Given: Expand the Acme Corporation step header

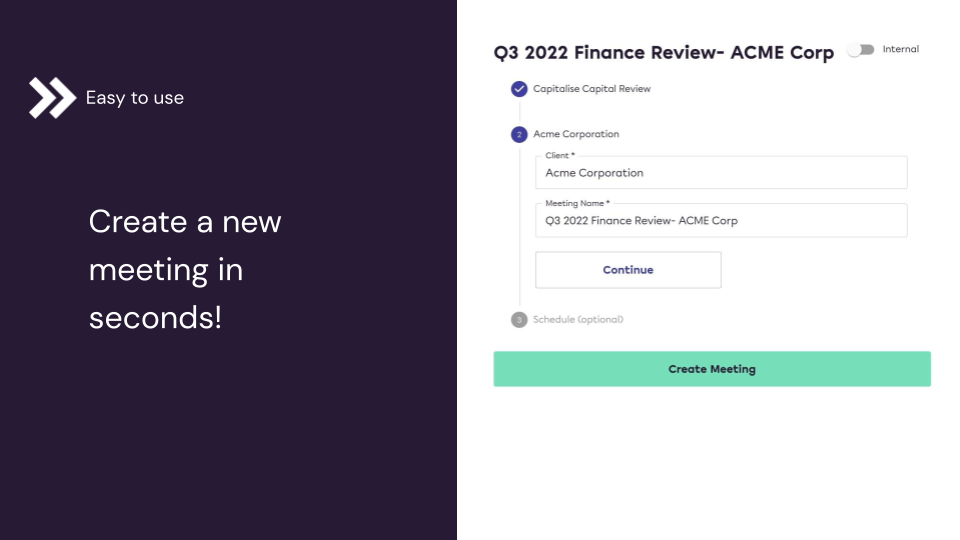Looking at the screenshot, I should pyautogui.click(x=576, y=134).
